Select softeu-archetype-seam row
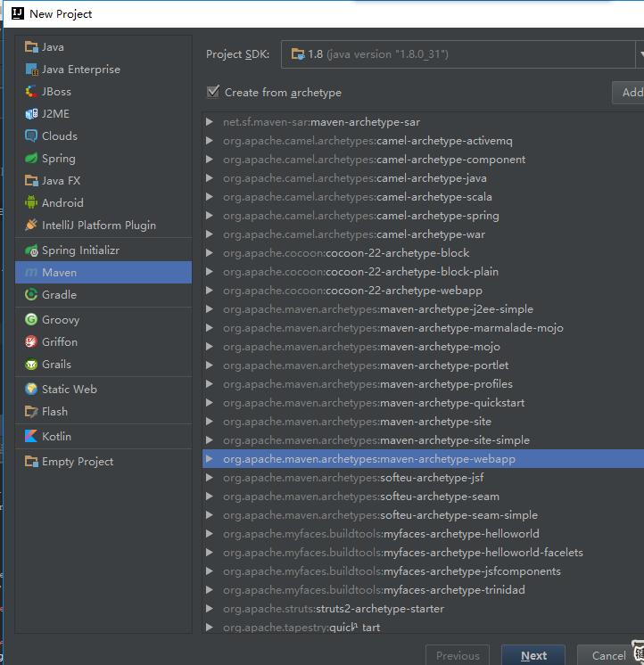 pyautogui.click(x=423, y=497)
